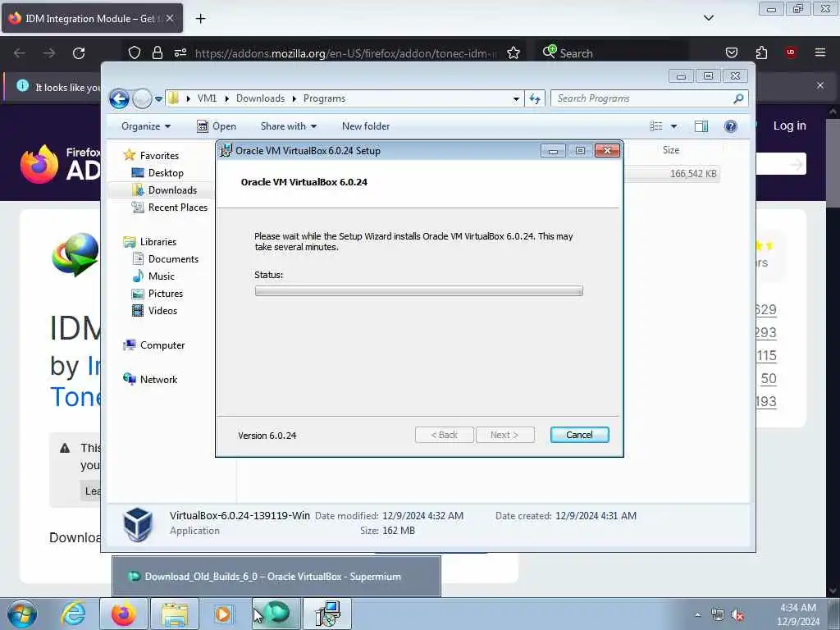
Task: Click Programs in the address breadcrumb
Action: tap(324, 98)
